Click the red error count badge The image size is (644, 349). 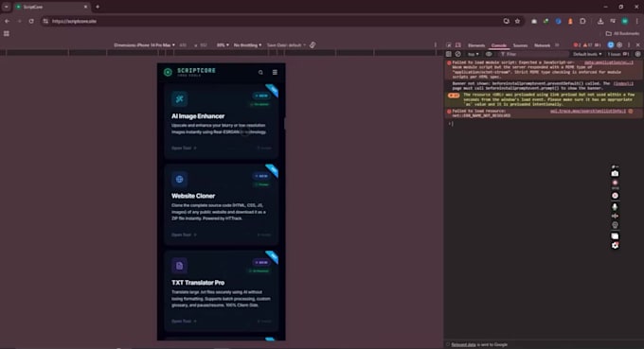(x=577, y=45)
